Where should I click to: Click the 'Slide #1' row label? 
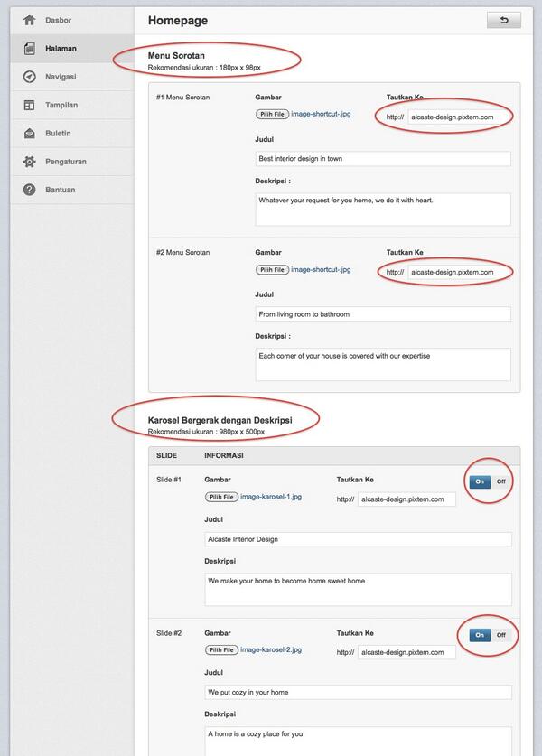[x=169, y=480]
